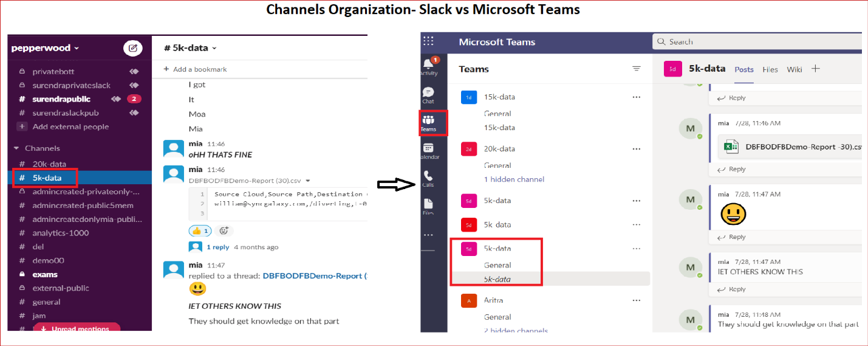Open the general channel in Slack

46,302
